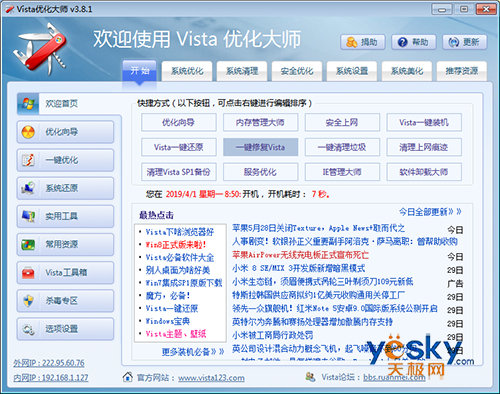Viewport: 500px width, 394px height.
Task: Open the Vista一键装机 shortcut
Action: [424, 122]
